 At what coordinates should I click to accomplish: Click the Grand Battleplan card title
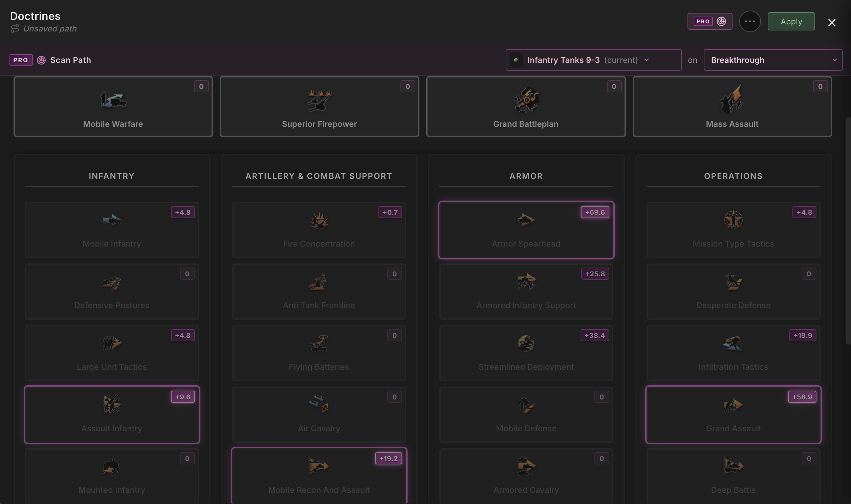526,124
